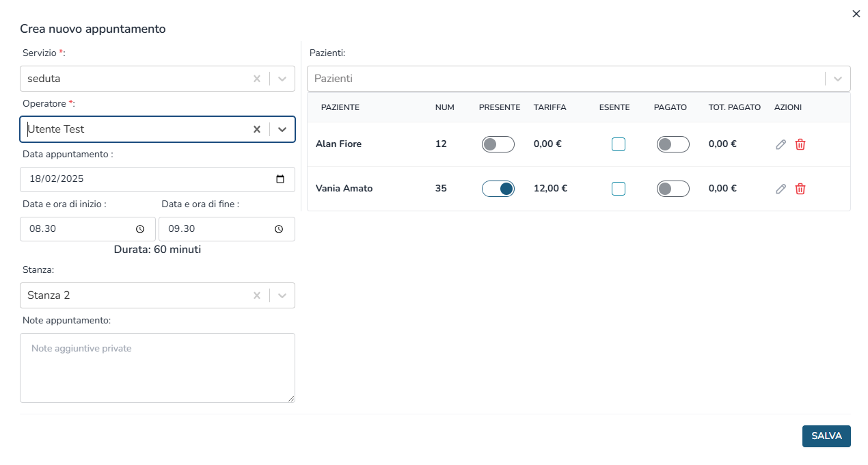The image size is (868, 465).
Task: Select patient name Vania Amato
Action: pos(344,189)
